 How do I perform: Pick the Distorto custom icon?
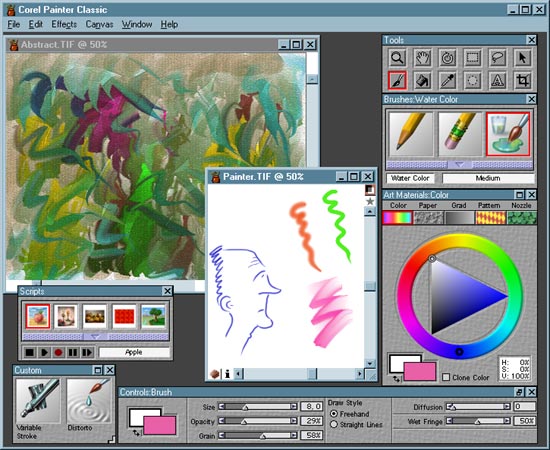tap(89, 401)
